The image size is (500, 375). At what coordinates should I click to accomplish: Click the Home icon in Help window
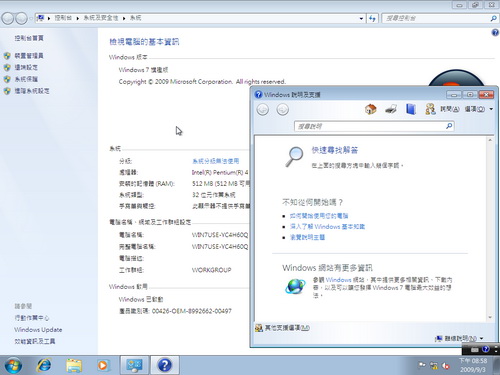pos(370,109)
